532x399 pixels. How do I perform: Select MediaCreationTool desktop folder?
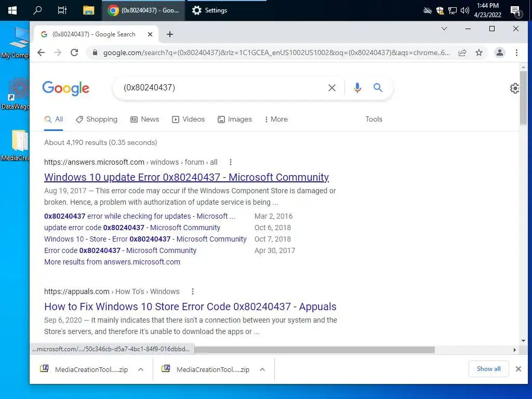click(15, 145)
